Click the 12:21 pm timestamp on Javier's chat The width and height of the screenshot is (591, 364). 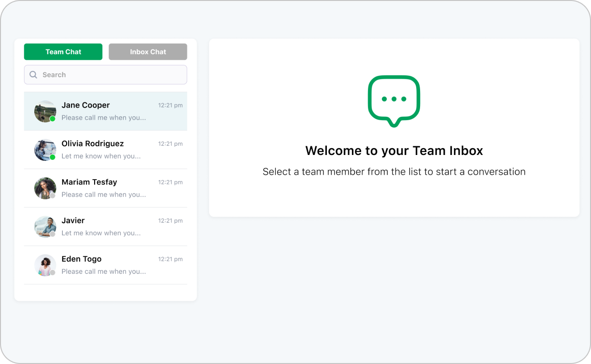click(170, 221)
